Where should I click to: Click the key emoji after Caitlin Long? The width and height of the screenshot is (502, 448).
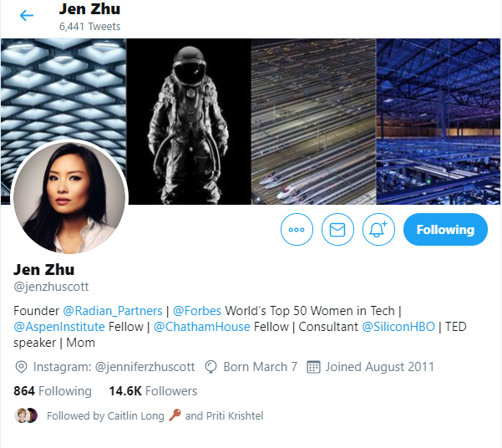(175, 415)
